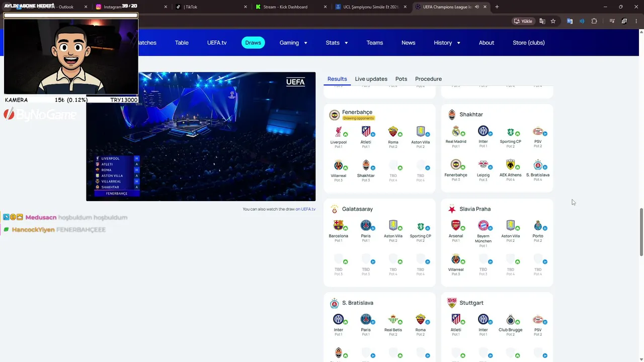The height and width of the screenshot is (362, 644).
Task: Click Leipzig crest in Shakhtar card
Action: (483, 165)
